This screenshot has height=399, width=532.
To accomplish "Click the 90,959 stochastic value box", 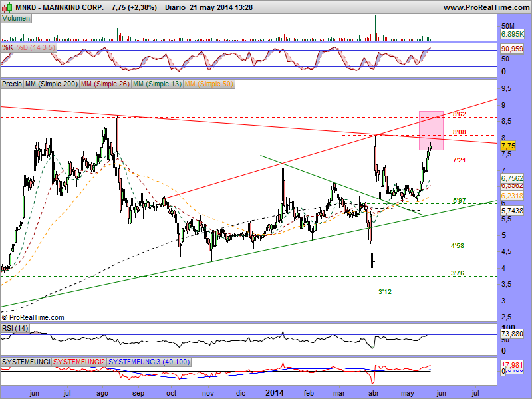I will pos(512,49).
